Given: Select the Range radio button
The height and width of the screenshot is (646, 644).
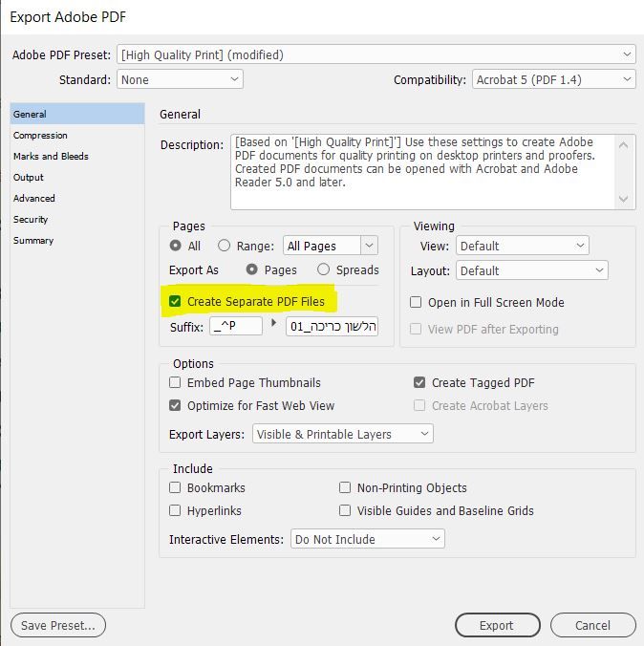Looking at the screenshot, I should (225, 246).
